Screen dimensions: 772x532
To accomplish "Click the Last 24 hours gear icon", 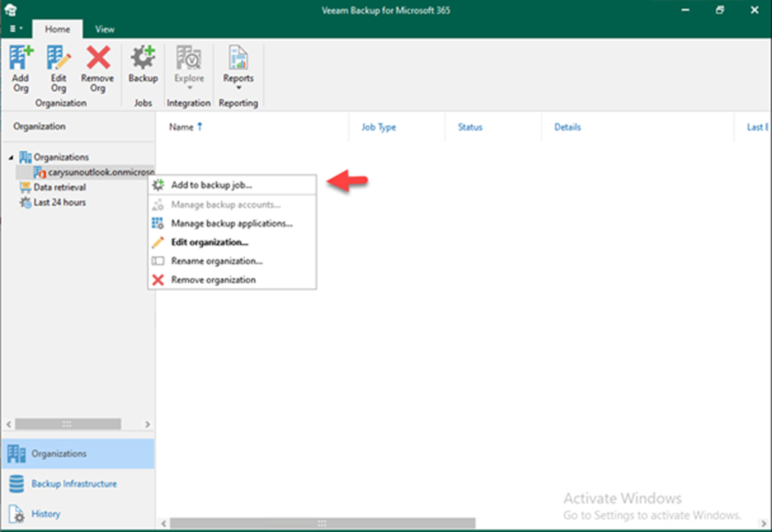I will (25, 202).
